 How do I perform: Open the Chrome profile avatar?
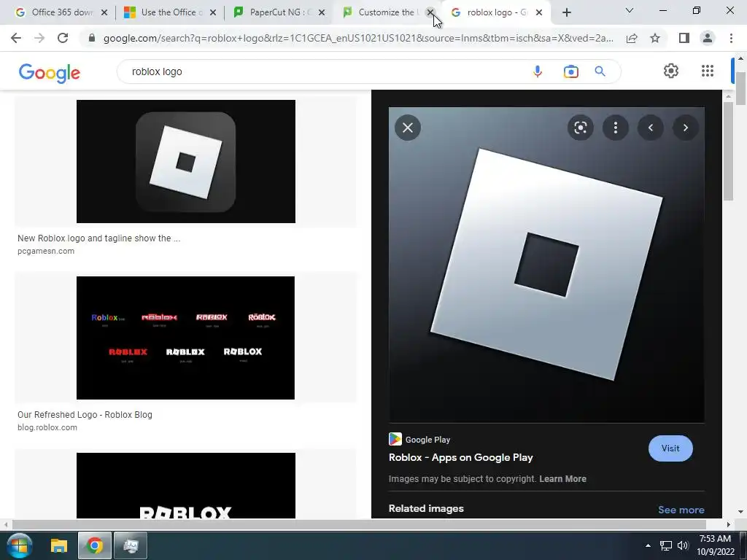[708, 38]
